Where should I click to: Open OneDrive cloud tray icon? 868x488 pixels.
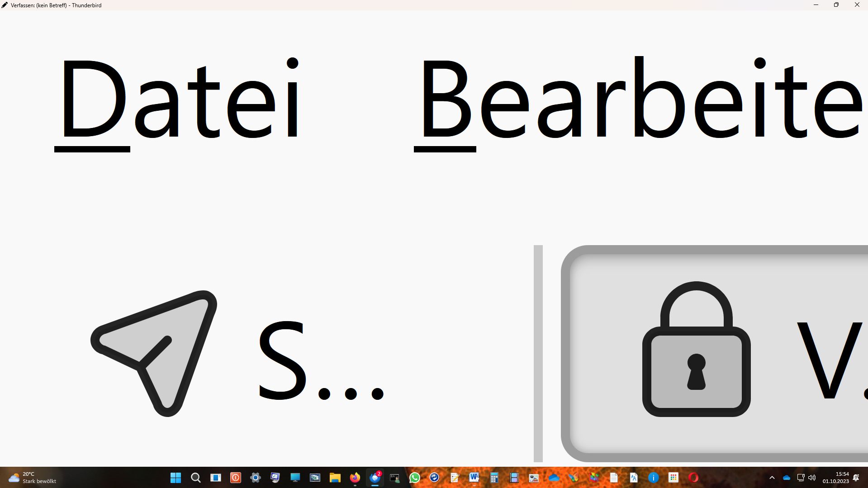[x=787, y=478]
